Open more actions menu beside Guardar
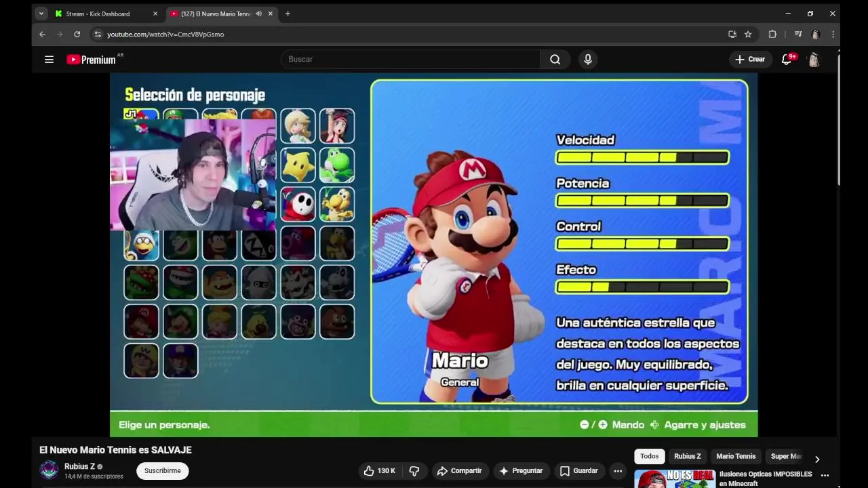The width and height of the screenshot is (868, 488). (618, 470)
